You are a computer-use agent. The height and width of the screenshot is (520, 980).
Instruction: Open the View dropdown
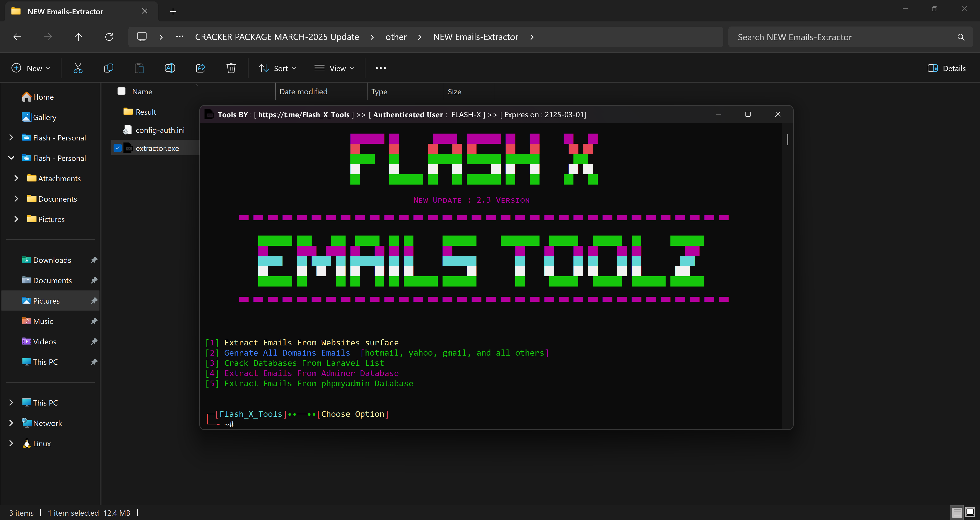point(334,68)
